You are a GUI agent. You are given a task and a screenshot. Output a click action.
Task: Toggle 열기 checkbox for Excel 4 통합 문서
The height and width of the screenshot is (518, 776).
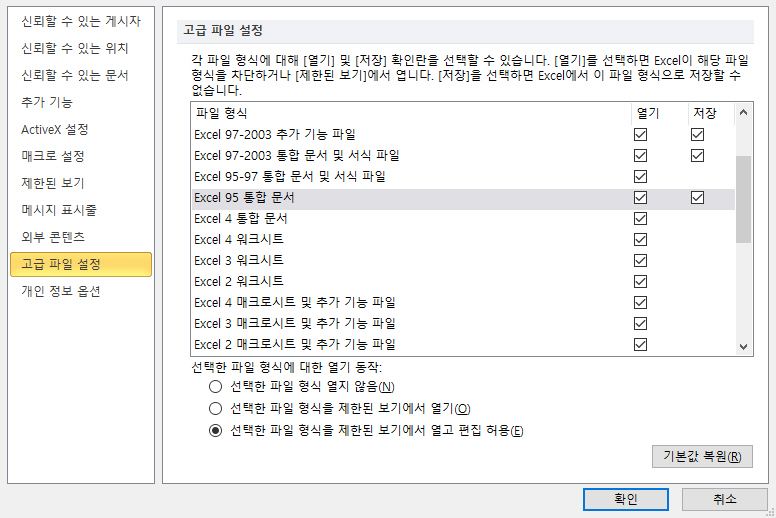(640, 219)
